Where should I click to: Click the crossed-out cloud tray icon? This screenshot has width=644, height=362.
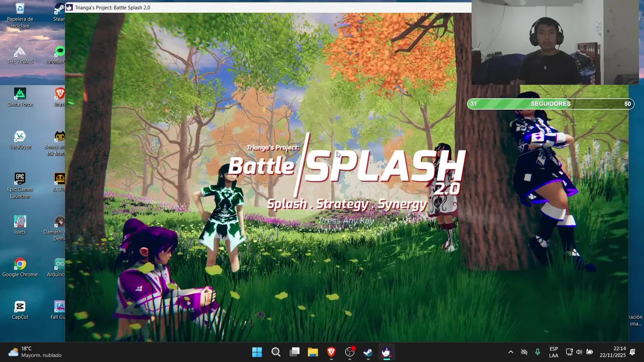[x=524, y=352]
